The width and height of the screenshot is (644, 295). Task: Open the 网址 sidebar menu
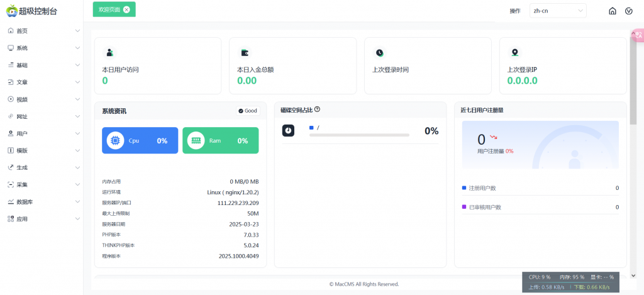(x=42, y=116)
